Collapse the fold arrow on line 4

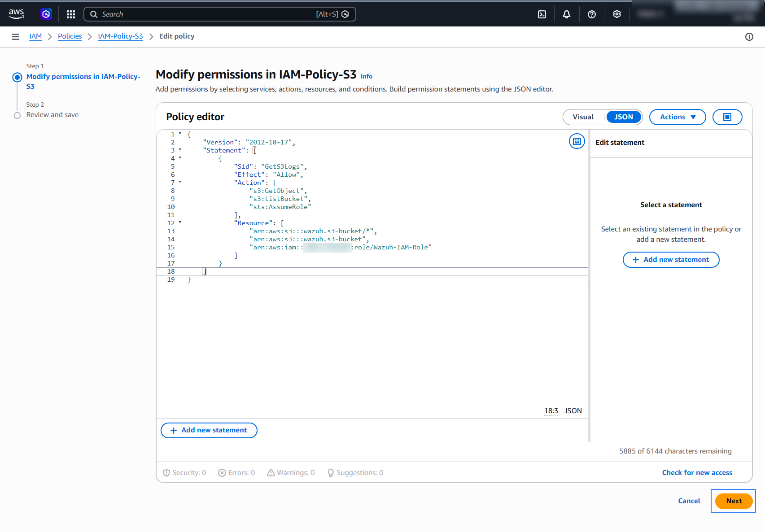pyautogui.click(x=180, y=158)
